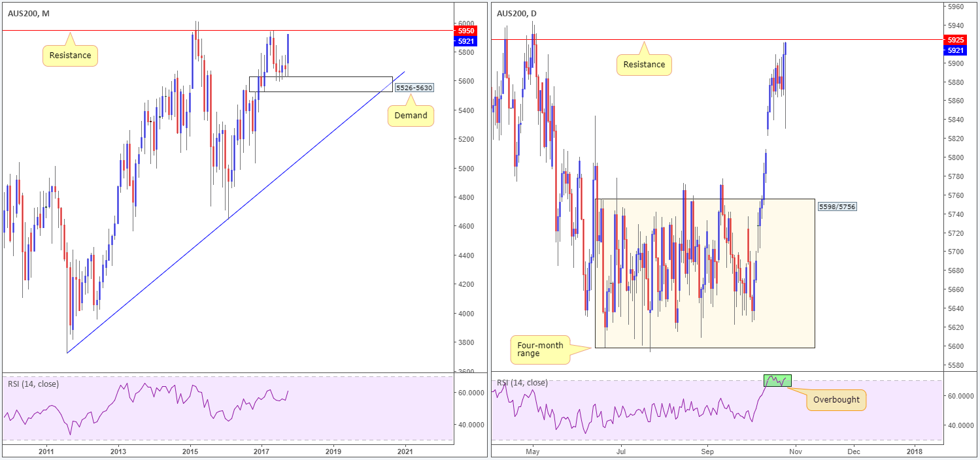The image size is (980, 460).
Task: Click the 5960 price level on daily axis
Action: (956, 7)
